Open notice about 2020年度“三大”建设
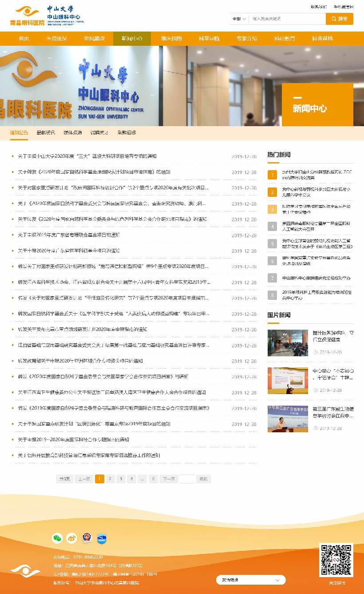The image size is (364, 594). (x=87, y=156)
